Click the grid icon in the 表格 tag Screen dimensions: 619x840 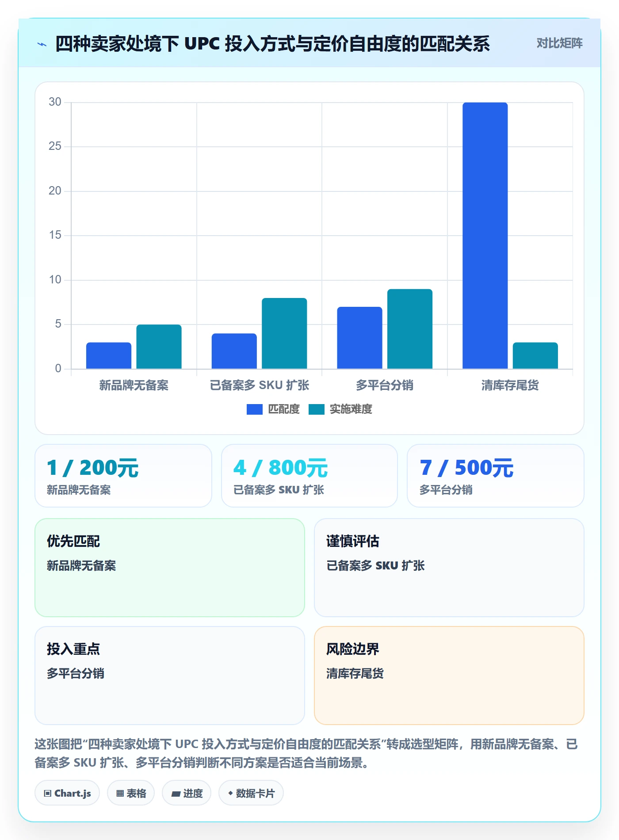coord(120,794)
